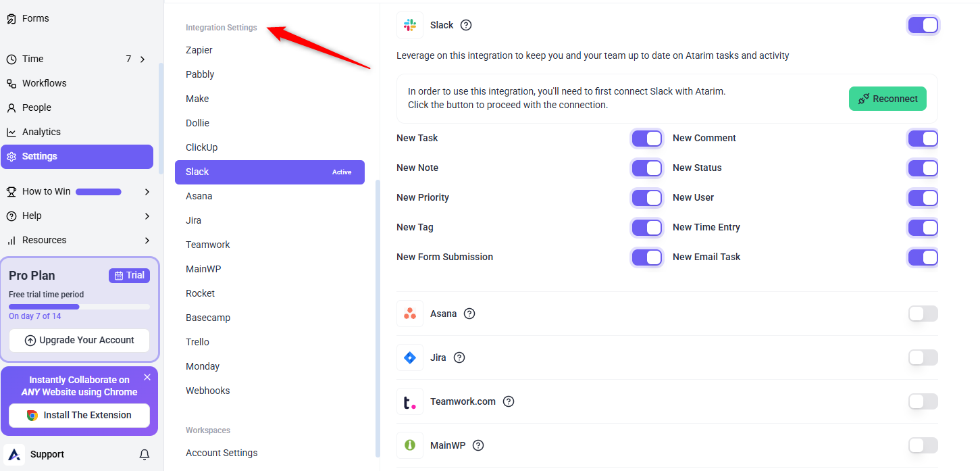Click the free trial progress bar
This screenshot has width=980, height=471.
[79, 307]
